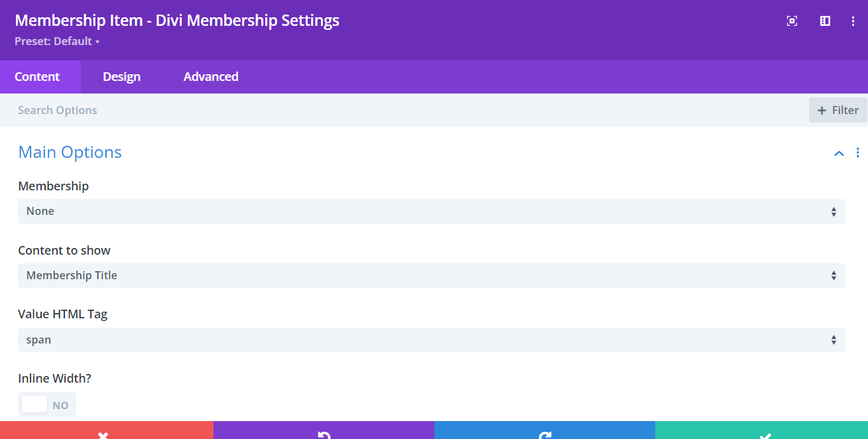Image resolution: width=868 pixels, height=439 pixels.
Task: Discard changes with the red X icon
Action: [103, 434]
